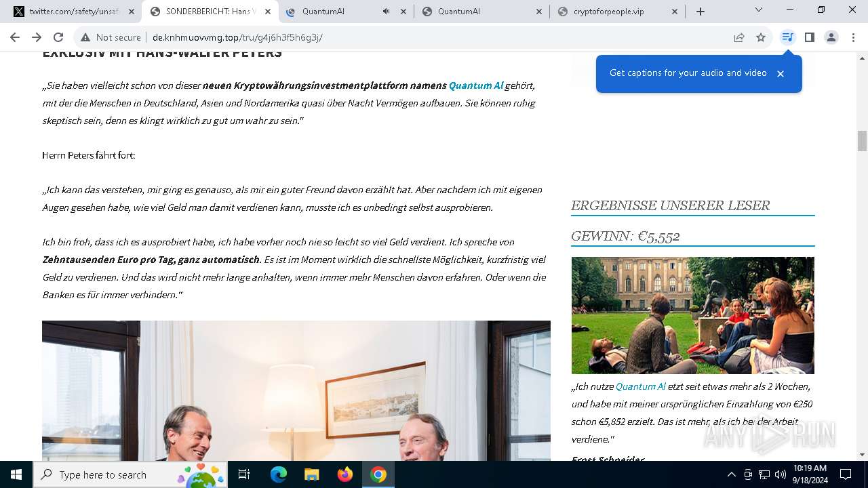Image resolution: width=868 pixels, height=488 pixels.
Task: Close the SONDERBERICHT tab
Action: (x=267, y=12)
